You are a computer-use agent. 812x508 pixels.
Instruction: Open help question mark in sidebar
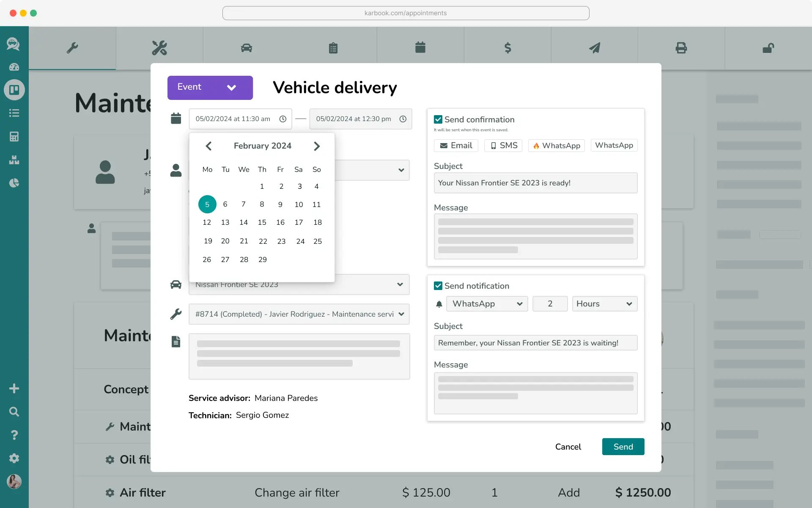coord(14,435)
